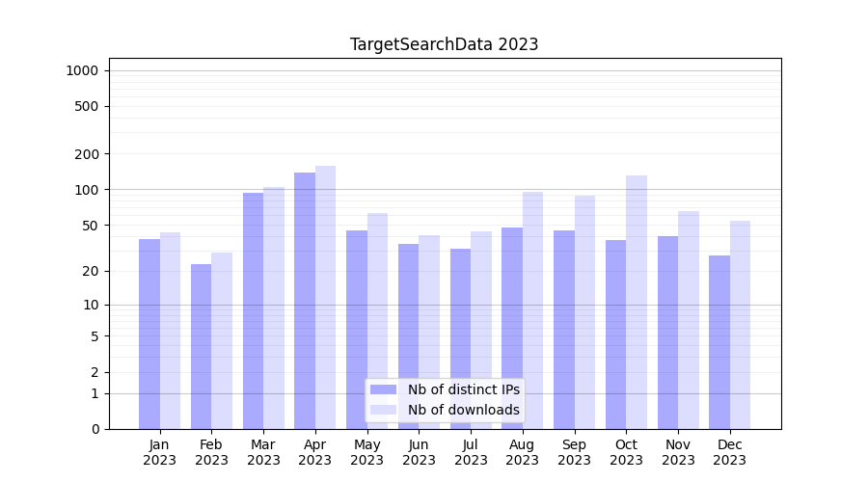Click the April downloads bar
The width and height of the screenshot is (868, 482).
(325, 297)
